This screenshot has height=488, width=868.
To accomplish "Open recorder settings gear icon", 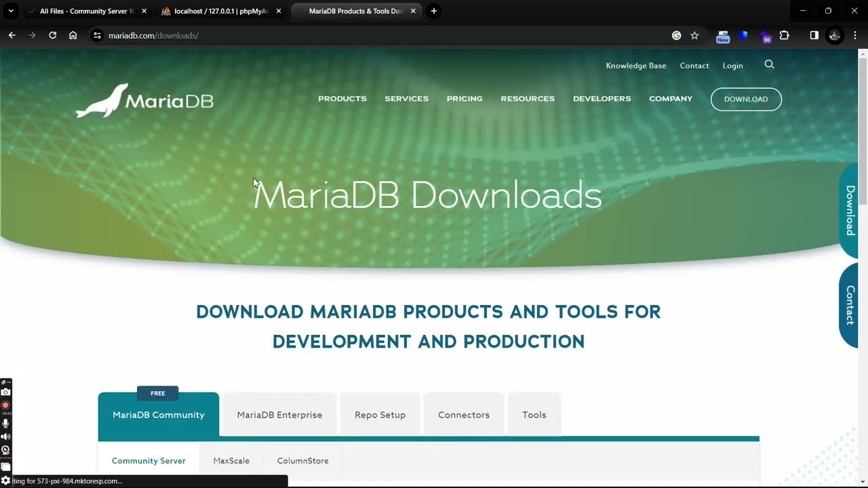I will click(5, 481).
